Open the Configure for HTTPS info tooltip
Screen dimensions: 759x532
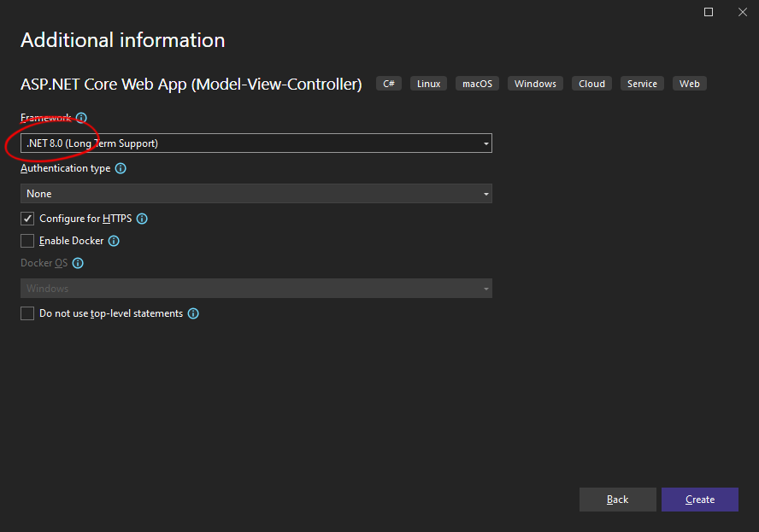point(142,219)
